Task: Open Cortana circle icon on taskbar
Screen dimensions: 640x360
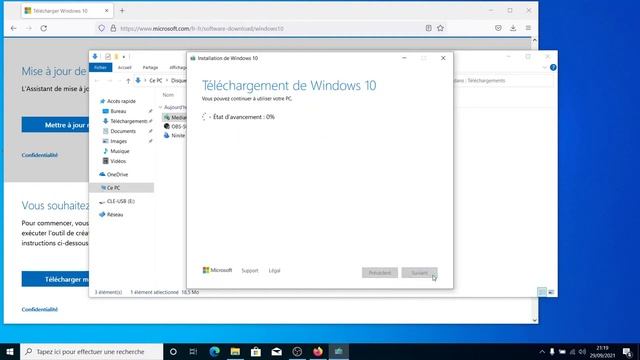Action: pyautogui.click(x=173, y=351)
